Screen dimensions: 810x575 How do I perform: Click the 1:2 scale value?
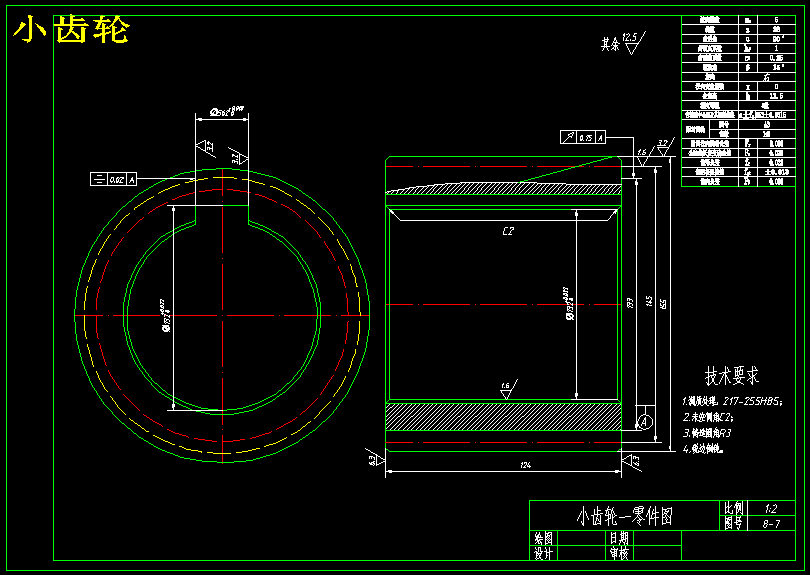[771, 508]
